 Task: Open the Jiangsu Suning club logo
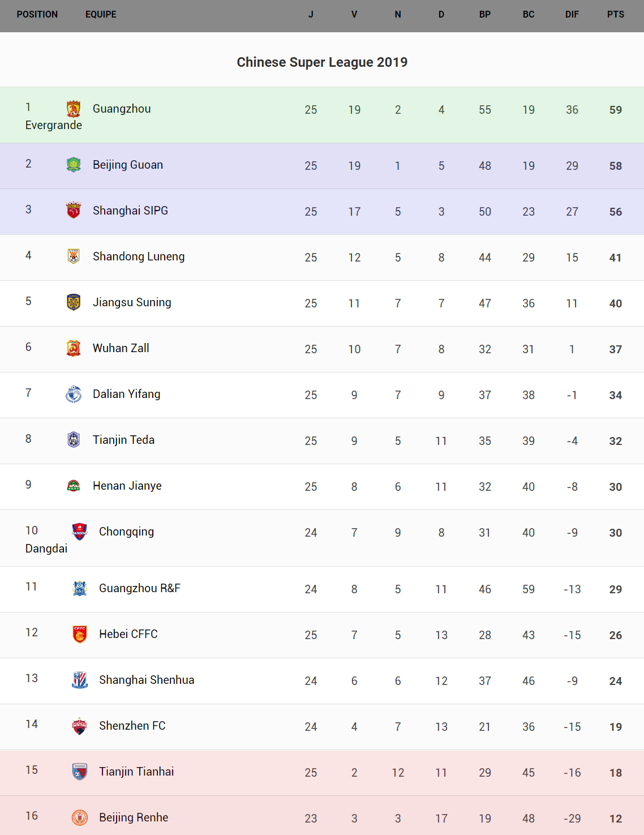(74, 302)
